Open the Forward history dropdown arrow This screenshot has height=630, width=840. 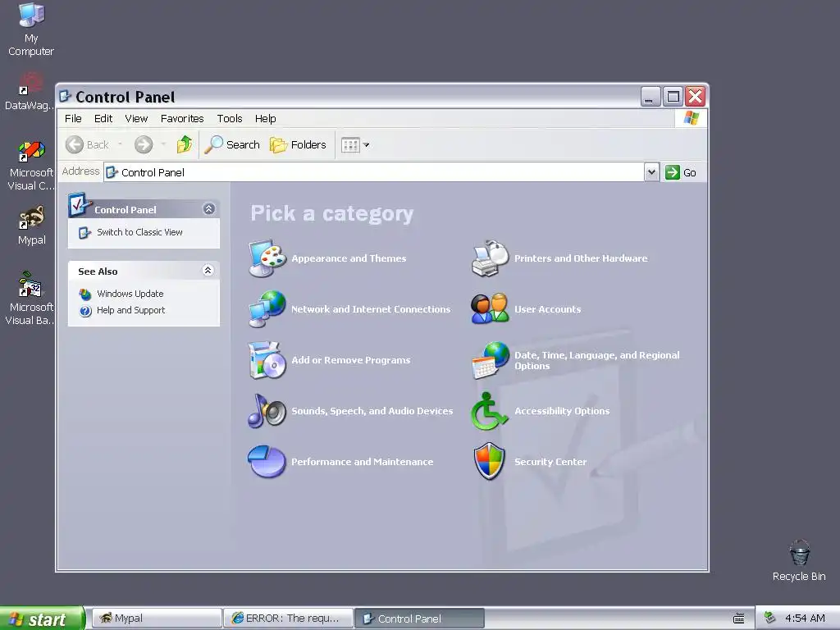(163, 144)
